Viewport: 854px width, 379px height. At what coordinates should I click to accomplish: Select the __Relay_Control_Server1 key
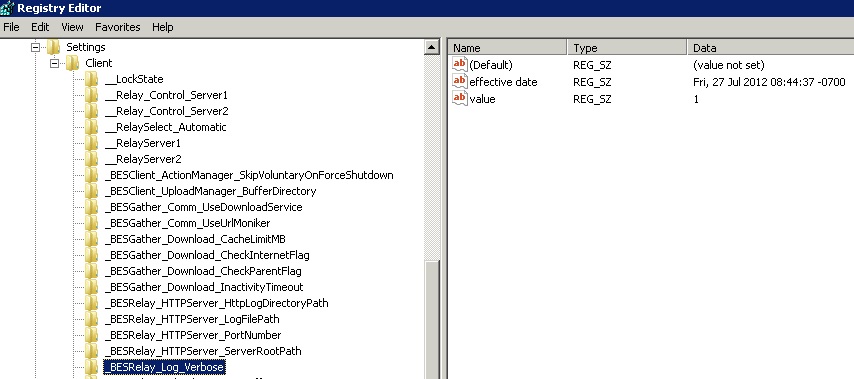point(166,95)
